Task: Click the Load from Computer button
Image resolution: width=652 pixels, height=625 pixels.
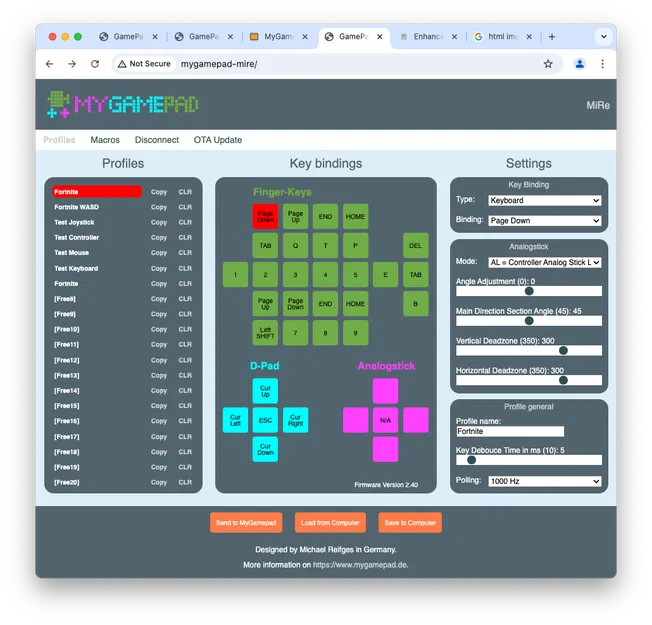Action: point(330,523)
